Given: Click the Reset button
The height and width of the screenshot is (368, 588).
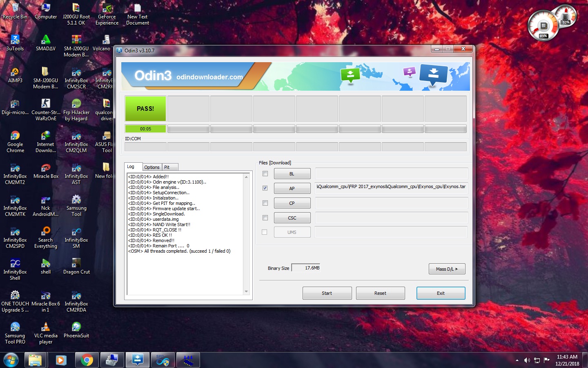Looking at the screenshot, I should point(380,293).
